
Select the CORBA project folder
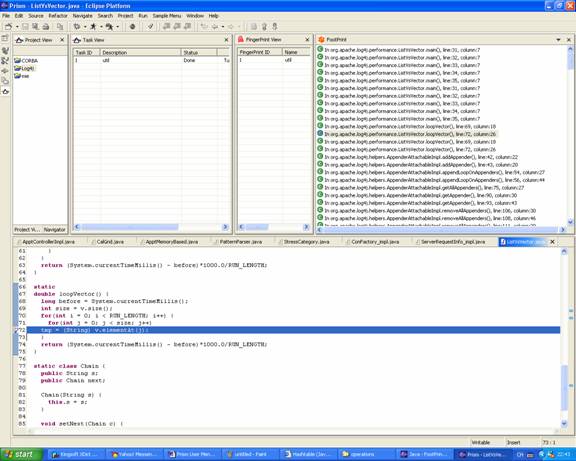[x=26, y=61]
